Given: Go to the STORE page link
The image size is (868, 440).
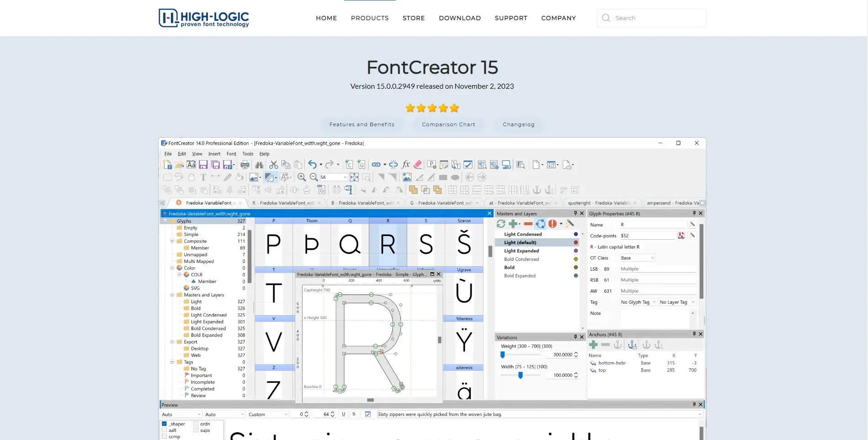Looking at the screenshot, I should (414, 18).
